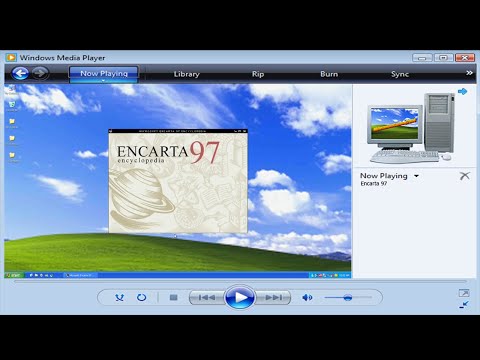Click the system tray clock in the video
Viewport: 480px width, 360px height.
(x=344, y=275)
